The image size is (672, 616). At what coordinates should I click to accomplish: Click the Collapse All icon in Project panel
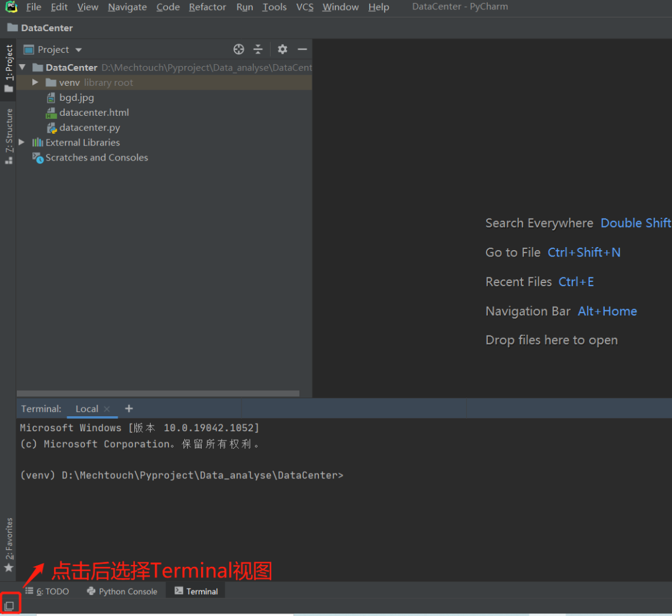(258, 49)
